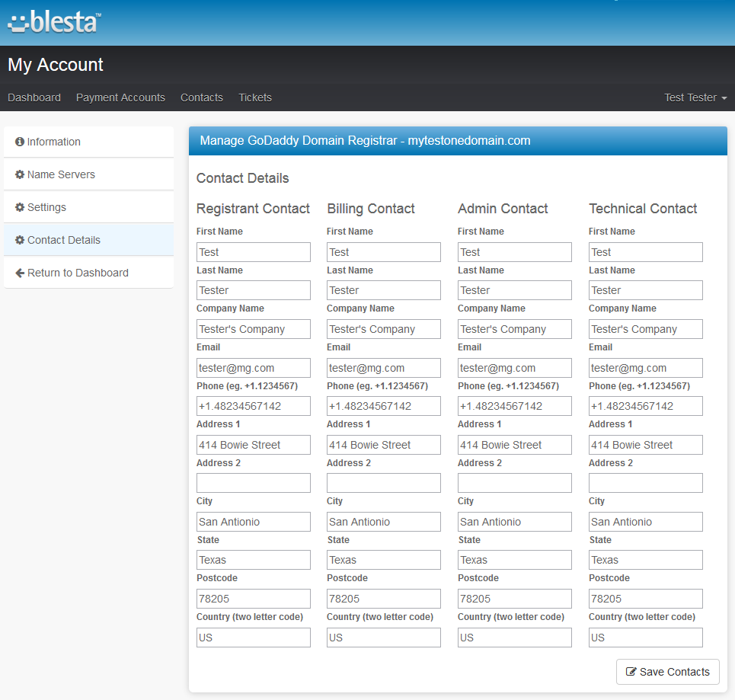The width and height of the screenshot is (735, 700).
Task: Click Billing Contact Phone field
Action: 384,406
